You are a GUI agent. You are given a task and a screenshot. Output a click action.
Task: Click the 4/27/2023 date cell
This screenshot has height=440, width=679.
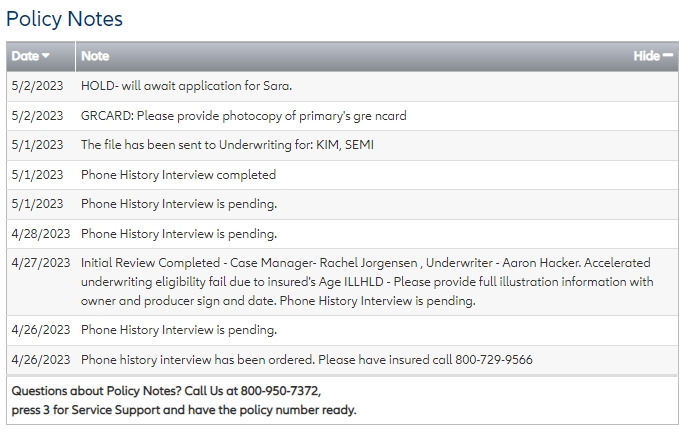[41, 263]
